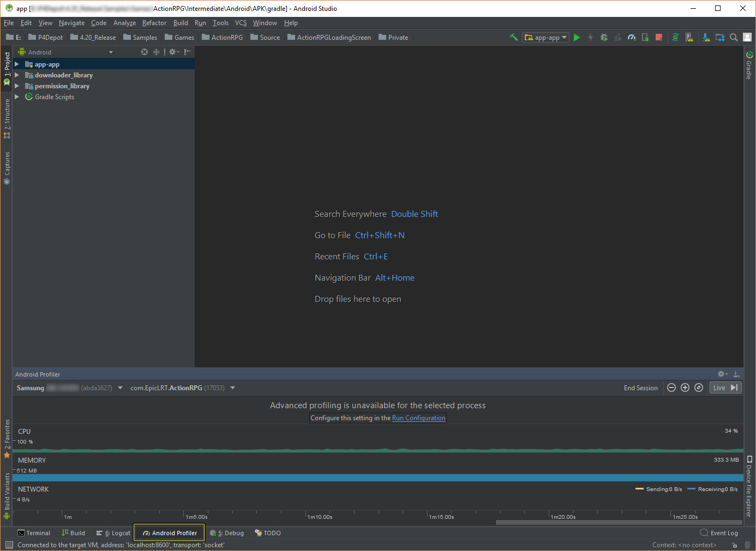Open Search Everywhere magnifier icon
The image size is (756, 551).
click(x=733, y=37)
